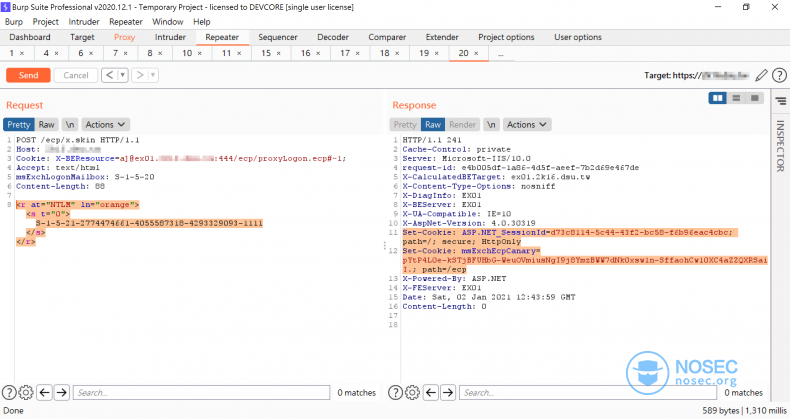The height and width of the screenshot is (419, 790).
Task: Close Repeater tab 20
Action: click(x=476, y=53)
